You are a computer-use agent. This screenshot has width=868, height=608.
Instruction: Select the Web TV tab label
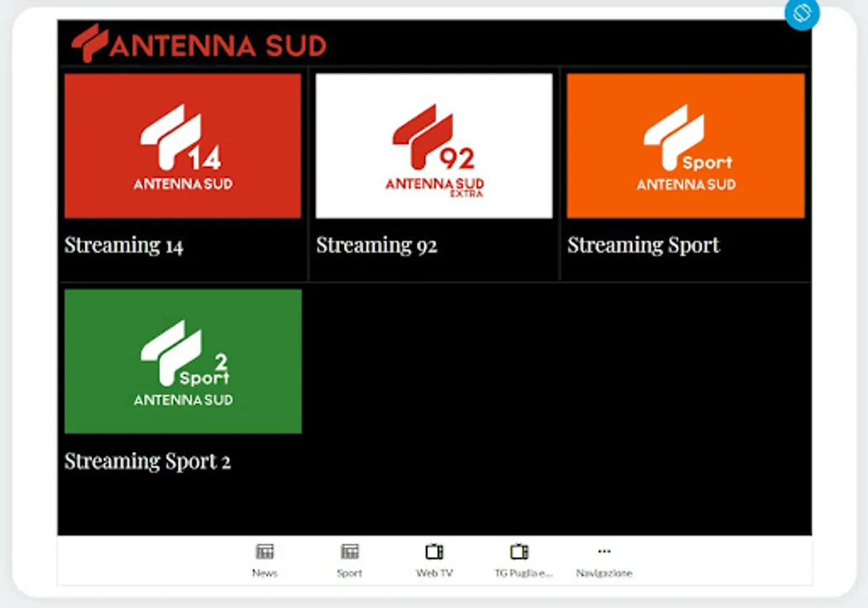click(x=434, y=573)
